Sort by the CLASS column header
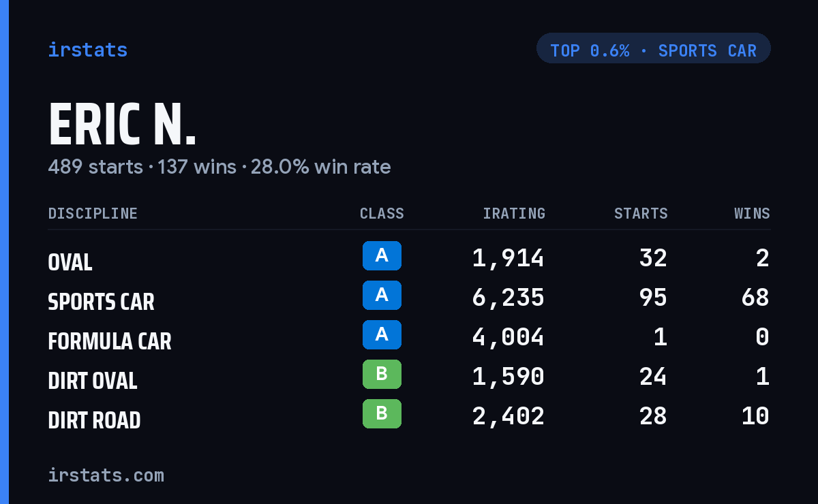The height and width of the screenshot is (504, 818). [x=382, y=214]
